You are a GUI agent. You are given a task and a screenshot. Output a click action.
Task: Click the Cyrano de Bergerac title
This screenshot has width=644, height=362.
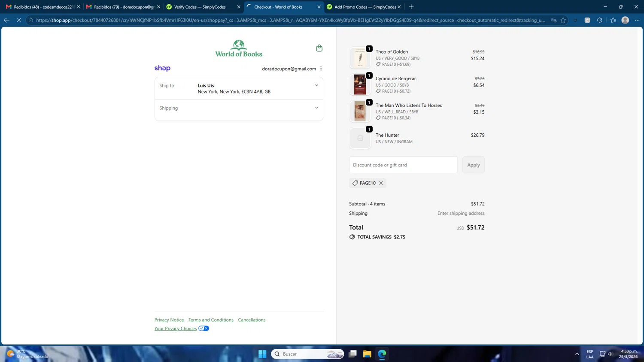pos(396,78)
